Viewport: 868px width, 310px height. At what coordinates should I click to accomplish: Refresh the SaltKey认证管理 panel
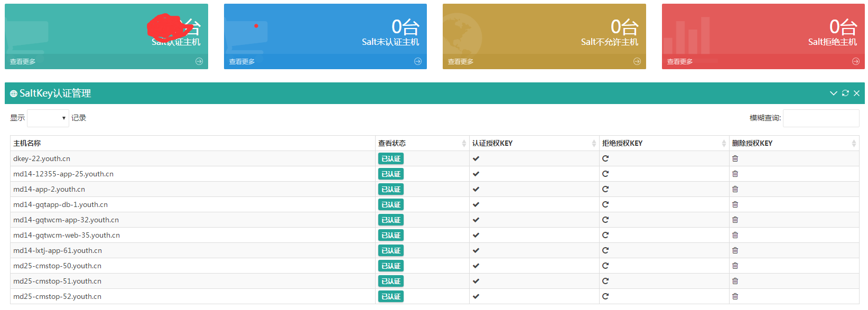(845, 93)
